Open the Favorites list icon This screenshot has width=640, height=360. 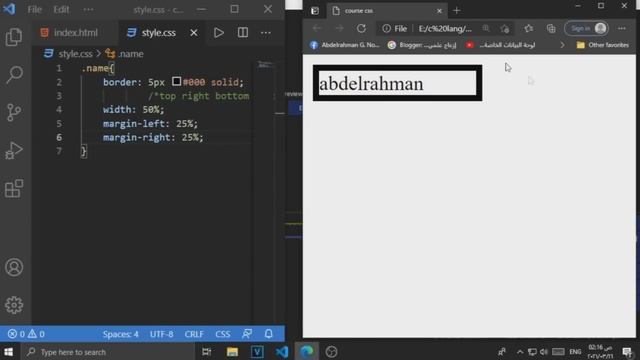click(x=529, y=28)
